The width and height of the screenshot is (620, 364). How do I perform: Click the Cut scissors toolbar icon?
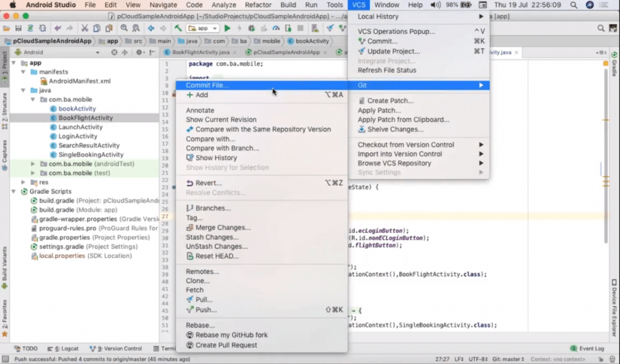[x=86, y=28]
